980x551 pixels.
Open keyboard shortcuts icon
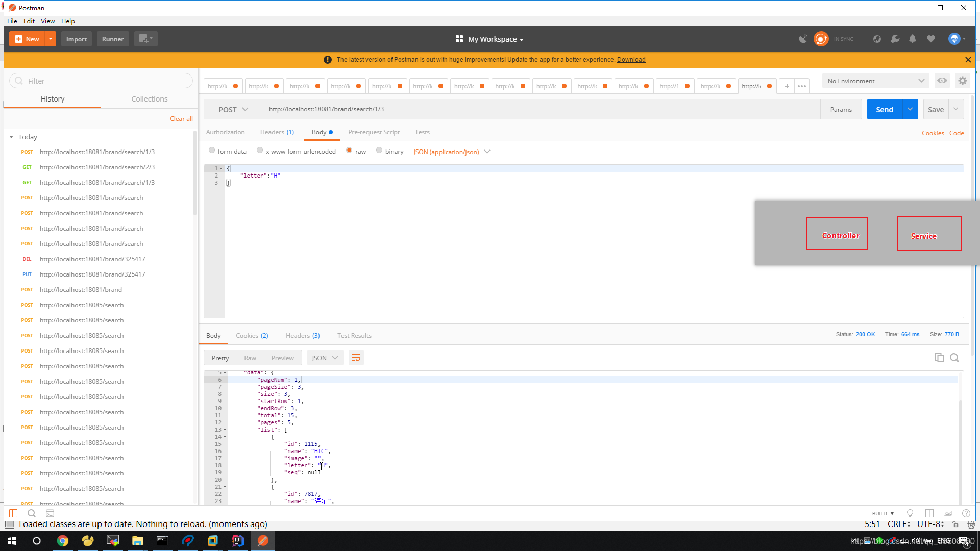pos(948,513)
